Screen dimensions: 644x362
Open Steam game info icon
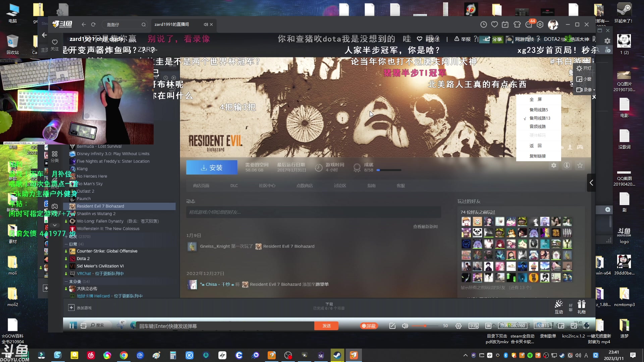point(567,165)
